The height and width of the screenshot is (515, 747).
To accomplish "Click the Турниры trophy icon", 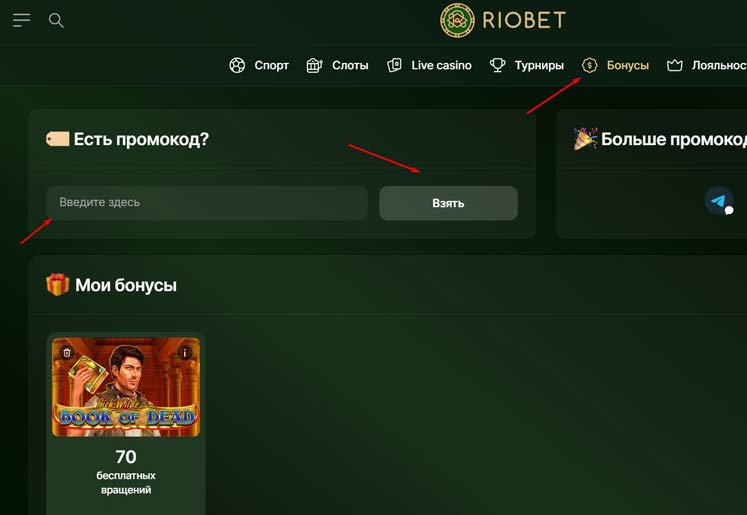I will point(497,65).
